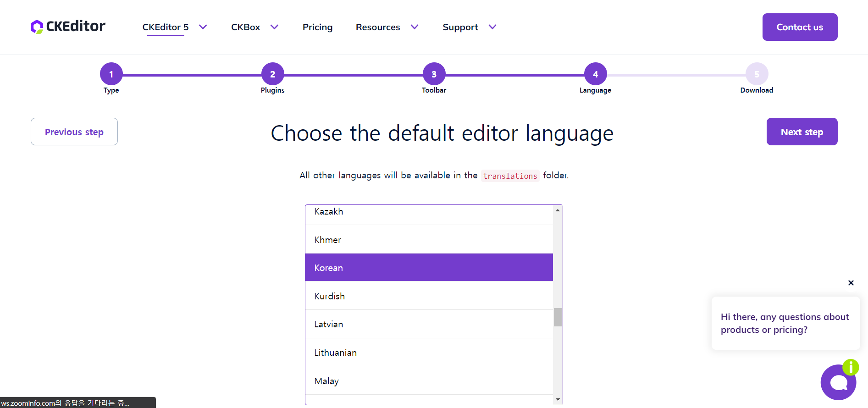Screen dimensions: 868x408
Task: Open the CKBox menu item
Action: click(245, 27)
